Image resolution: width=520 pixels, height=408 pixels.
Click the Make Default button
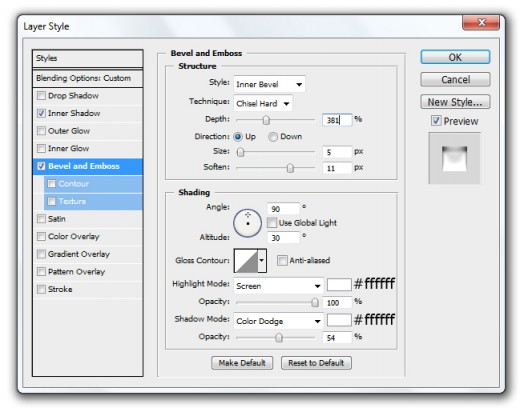[x=242, y=363]
